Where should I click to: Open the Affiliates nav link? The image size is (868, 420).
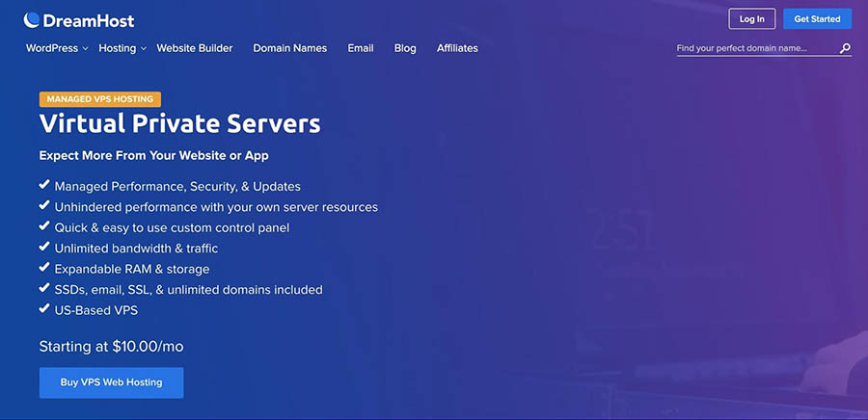pyautogui.click(x=457, y=48)
